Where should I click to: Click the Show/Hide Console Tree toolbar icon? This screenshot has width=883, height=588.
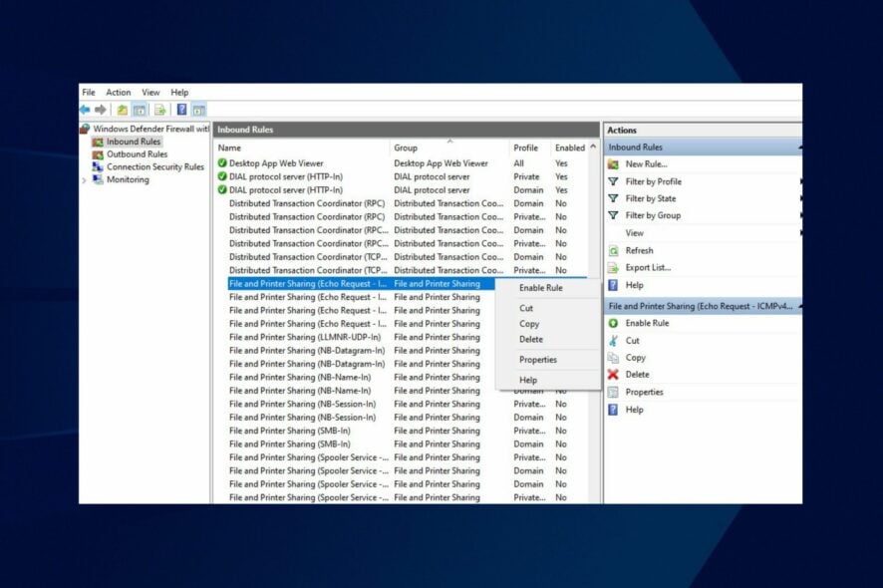[x=140, y=110]
